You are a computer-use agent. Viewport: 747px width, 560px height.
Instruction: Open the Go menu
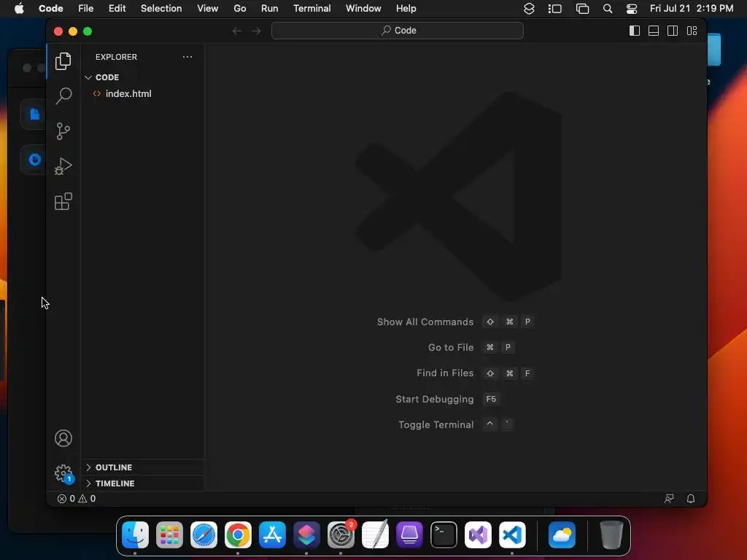240,9
